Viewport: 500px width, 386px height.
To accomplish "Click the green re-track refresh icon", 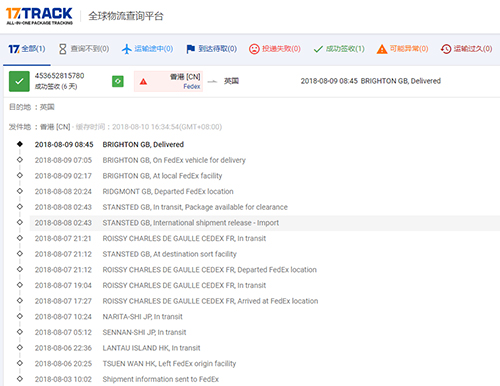I will coord(118,81).
